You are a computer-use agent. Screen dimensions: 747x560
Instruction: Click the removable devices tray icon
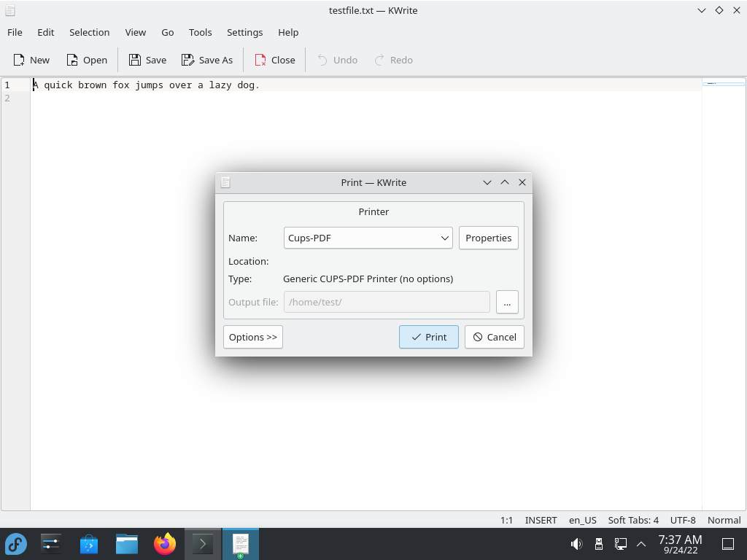click(599, 544)
